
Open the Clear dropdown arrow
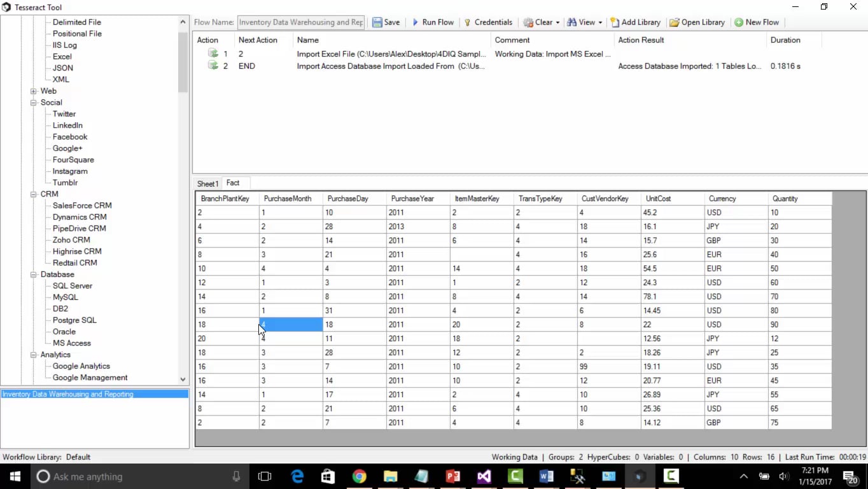pyautogui.click(x=557, y=23)
